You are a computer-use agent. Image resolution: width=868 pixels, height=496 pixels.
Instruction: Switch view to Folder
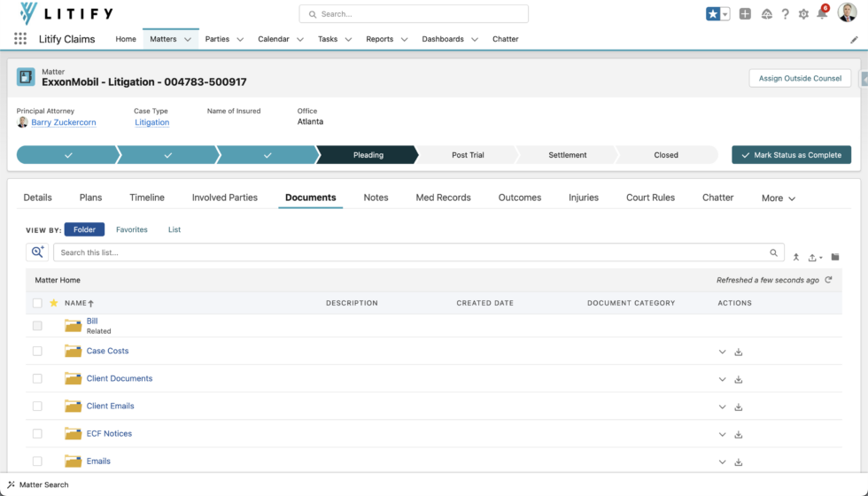tap(84, 229)
